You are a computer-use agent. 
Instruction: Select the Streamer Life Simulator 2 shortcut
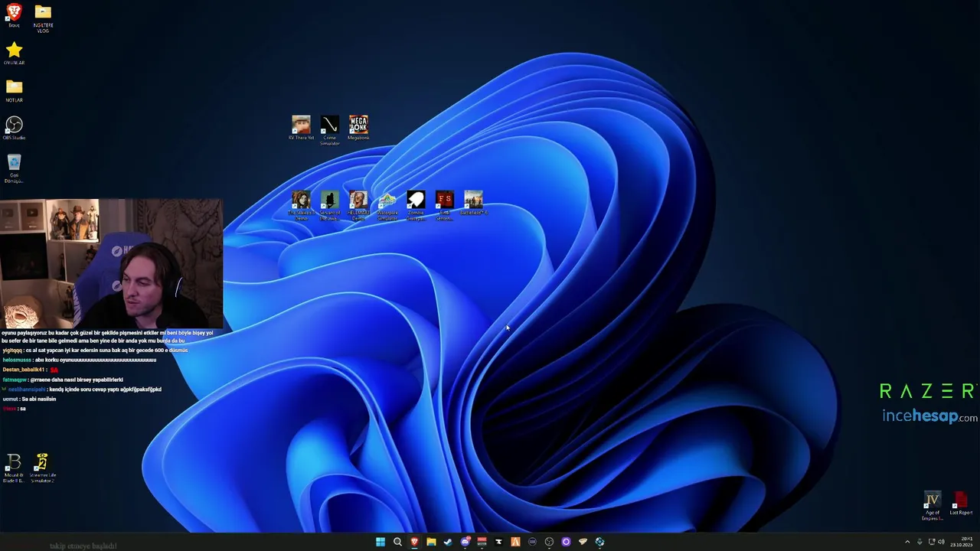pyautogui.click(x=42, y=468)
